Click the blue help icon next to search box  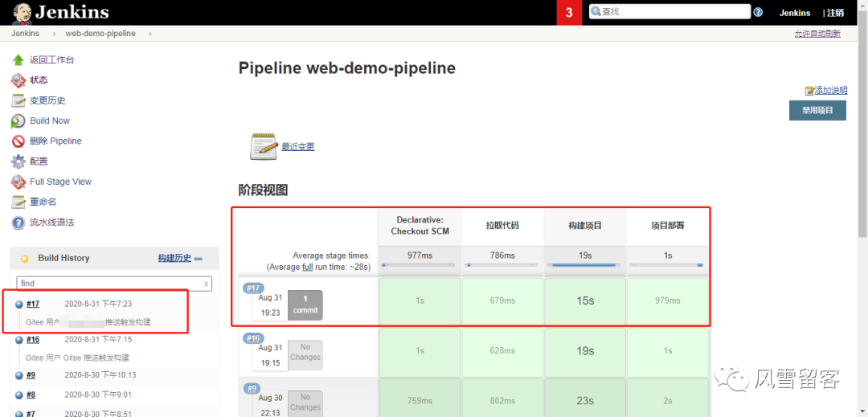click(x=758, y=12)
